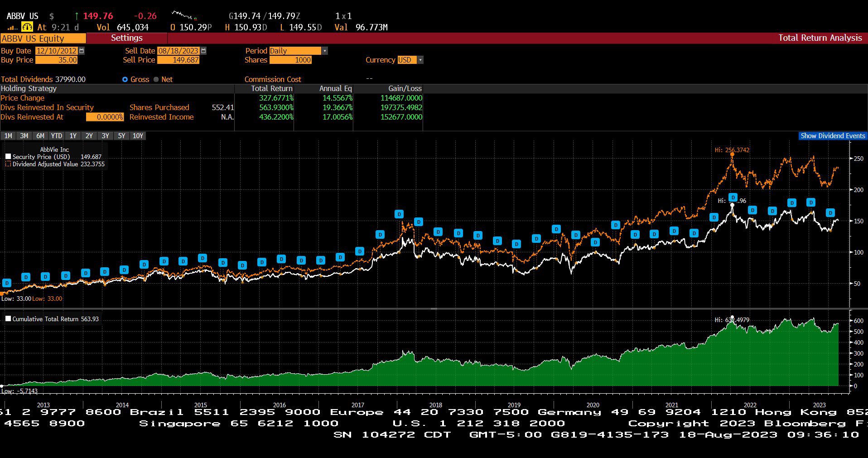Click the Reinvested Income label
This screenshot has height=458, width=868.
click(162, 117)
